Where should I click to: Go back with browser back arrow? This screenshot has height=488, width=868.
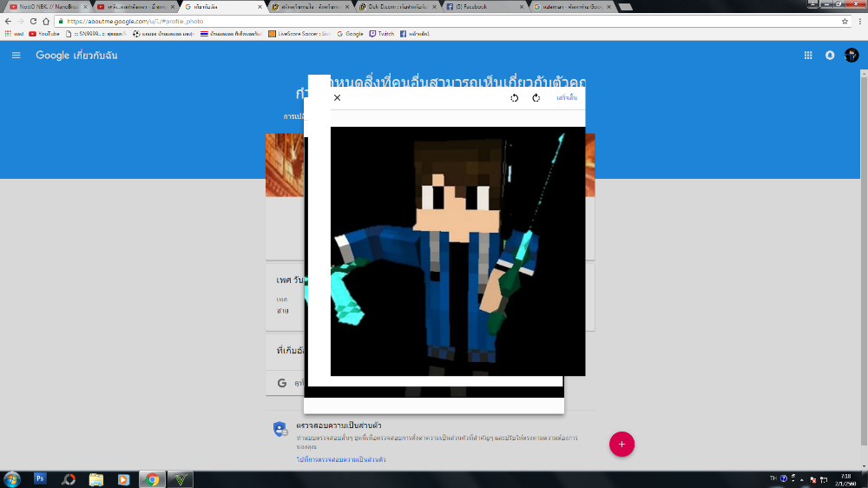click(x=8, y=21)
